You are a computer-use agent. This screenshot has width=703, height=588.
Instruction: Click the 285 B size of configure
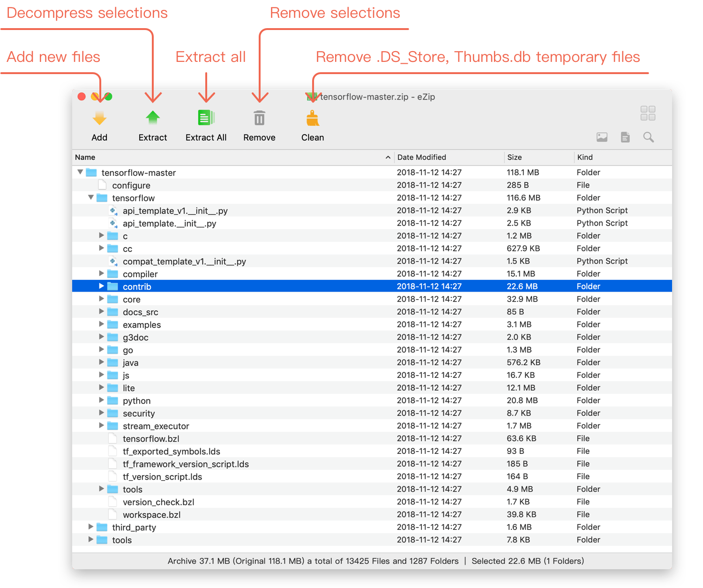(517, 185)
